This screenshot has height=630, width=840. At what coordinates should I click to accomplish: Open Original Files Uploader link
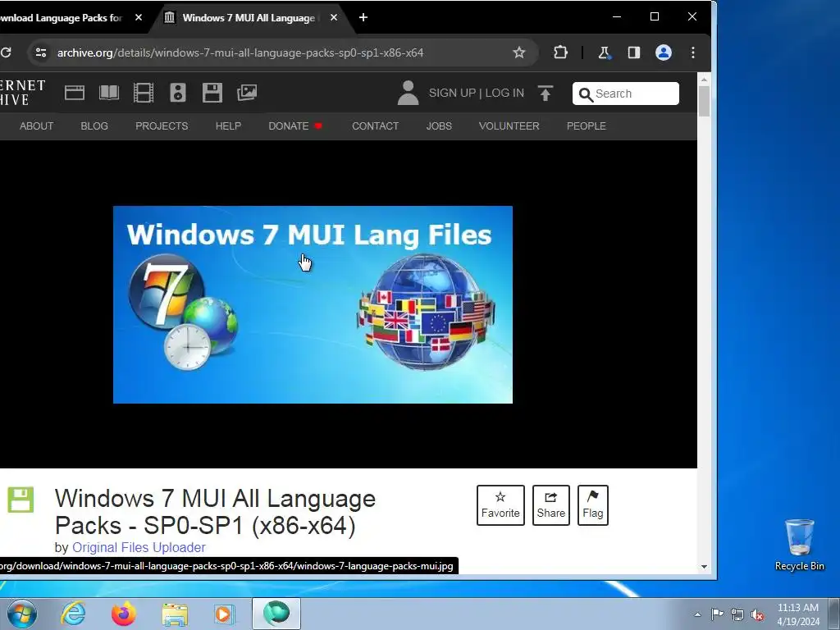(x=139, y=547)
